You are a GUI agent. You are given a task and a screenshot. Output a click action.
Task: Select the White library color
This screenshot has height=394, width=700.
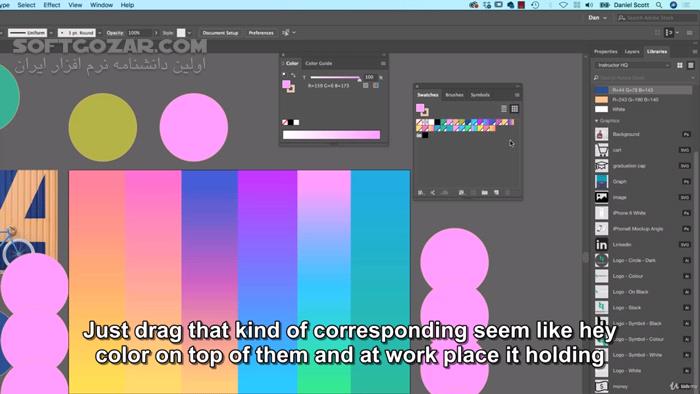pos(643,109)
